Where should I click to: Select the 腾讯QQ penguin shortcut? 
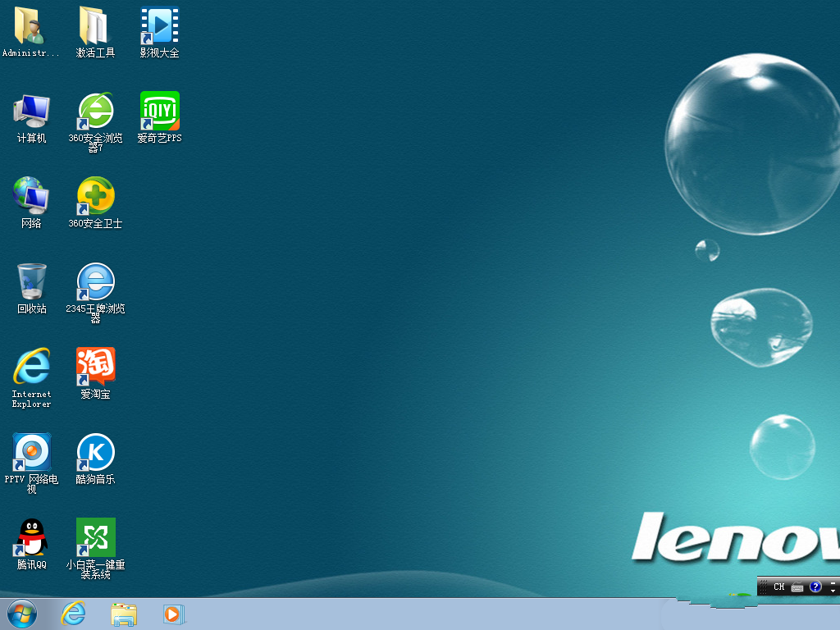[31, 539]
